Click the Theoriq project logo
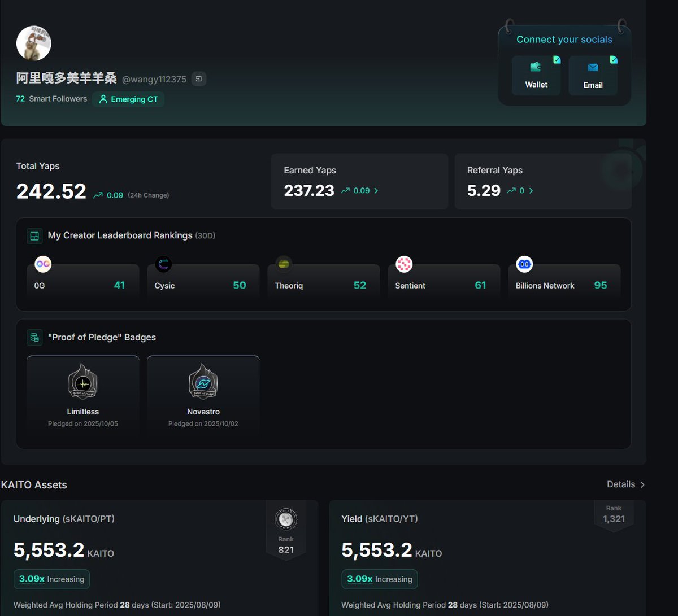The height and width of the screenshot is (616, 678). 284,264
